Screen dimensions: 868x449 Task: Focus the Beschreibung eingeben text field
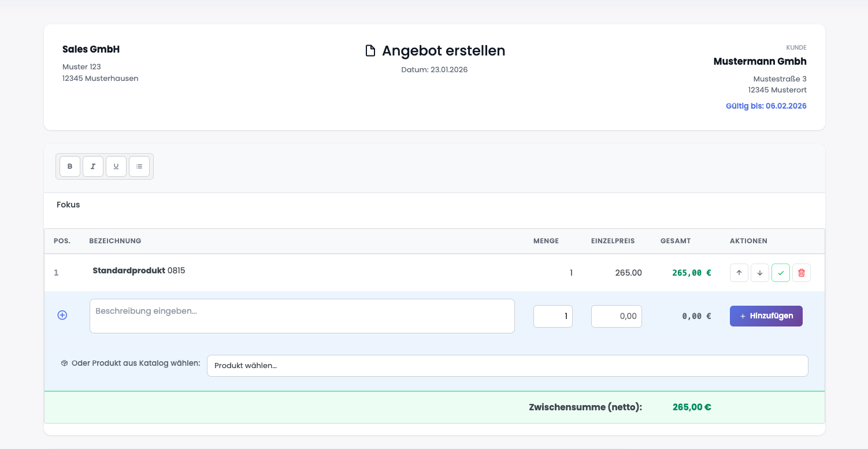(302, 316)
